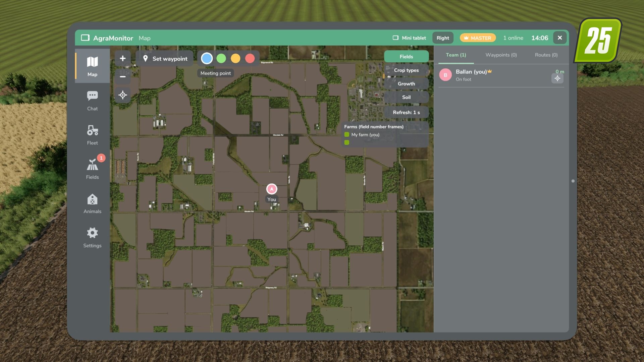644x362 pixels.
Task: Open the Fleet tractor section
Action: tap(92, 135)
